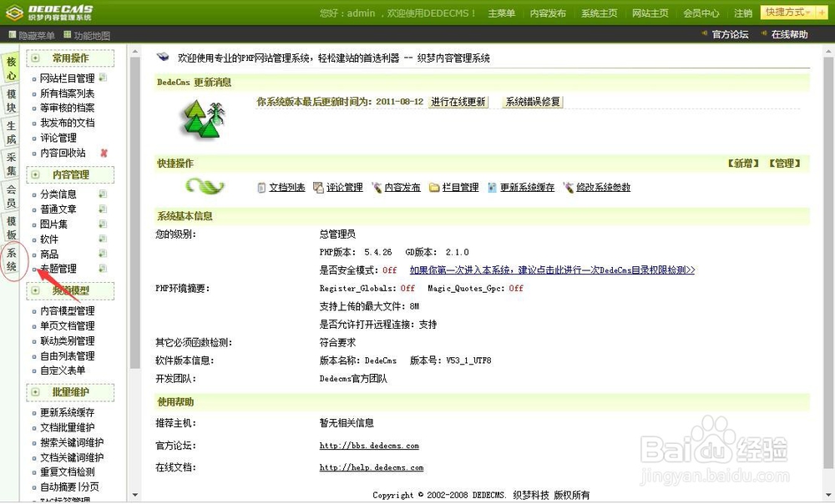Click the add icon beside 普通文章
The image size is (835, 504).
click(x=103, y=209)
